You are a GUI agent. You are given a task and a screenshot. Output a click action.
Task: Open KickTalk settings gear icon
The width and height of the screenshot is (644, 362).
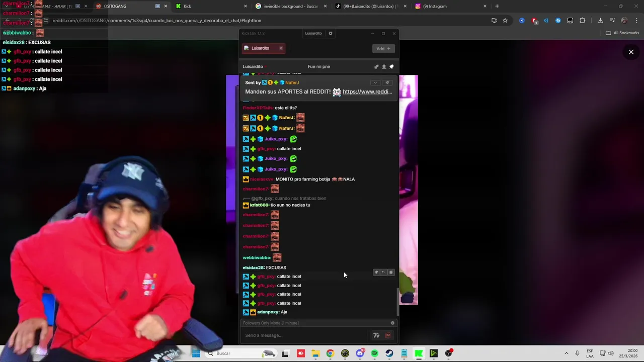click(x=331, y=33)
